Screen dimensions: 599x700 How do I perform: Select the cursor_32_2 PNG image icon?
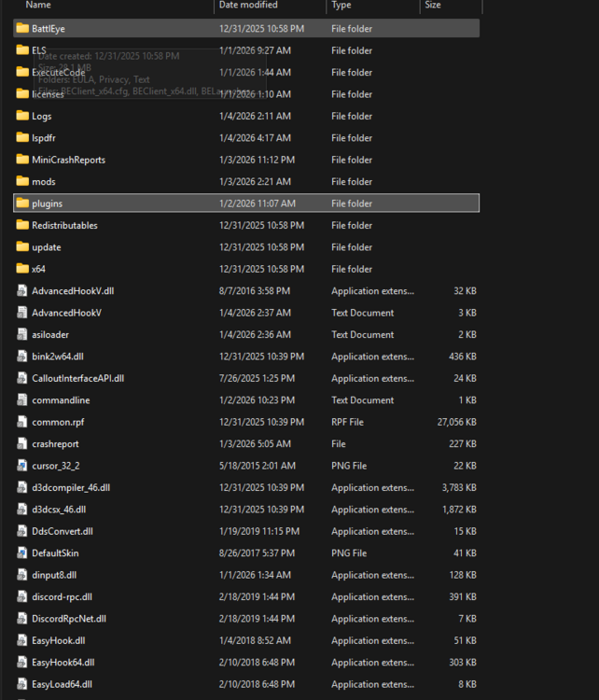point(21,466)
